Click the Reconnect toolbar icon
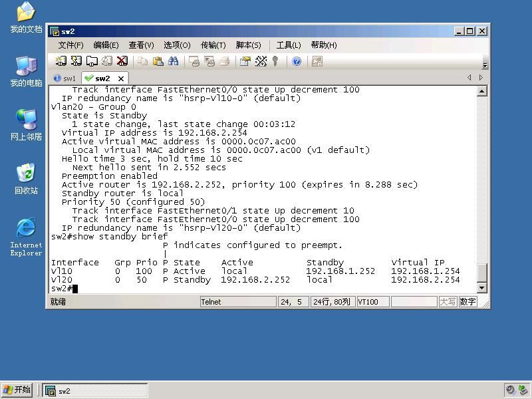This screenshot has width=532, height=399. (x=107, y=61)
